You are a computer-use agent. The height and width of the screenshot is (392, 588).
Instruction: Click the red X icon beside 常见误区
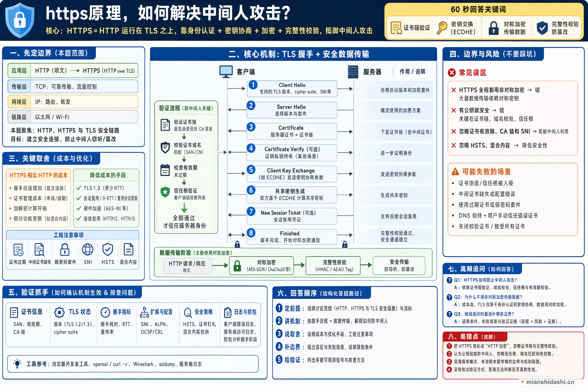(452, 73)
